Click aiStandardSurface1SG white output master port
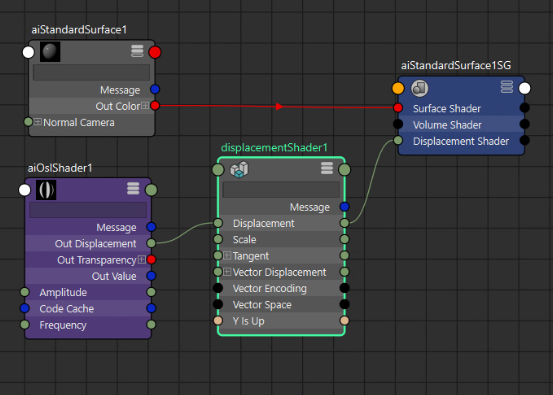 click(x=524, y=88)
